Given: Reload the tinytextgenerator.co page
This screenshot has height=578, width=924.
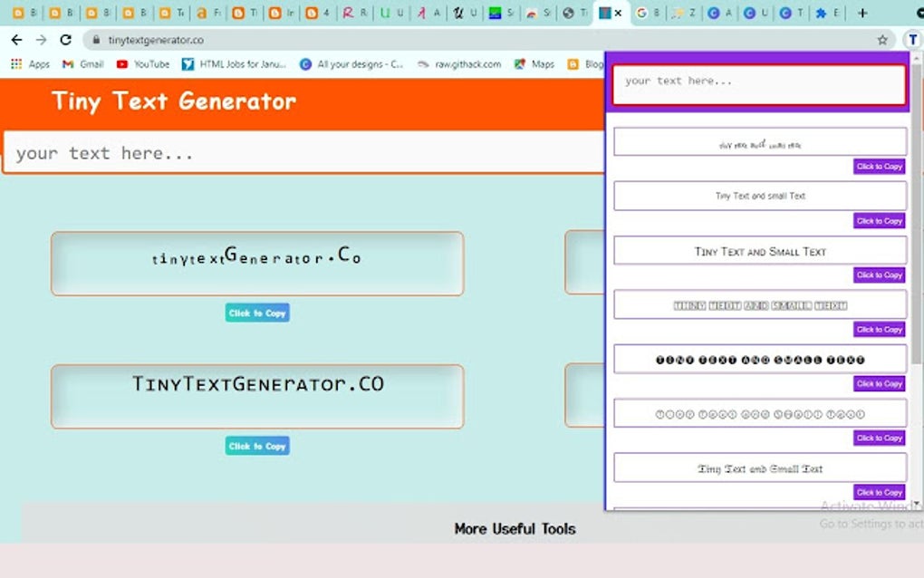Looking at the screenshot, I should [x=65, y=40].
